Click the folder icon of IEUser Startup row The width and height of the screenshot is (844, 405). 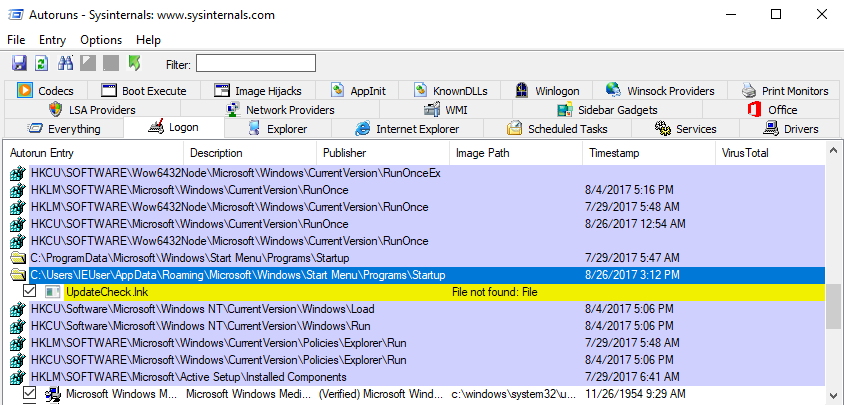point(18,275)
